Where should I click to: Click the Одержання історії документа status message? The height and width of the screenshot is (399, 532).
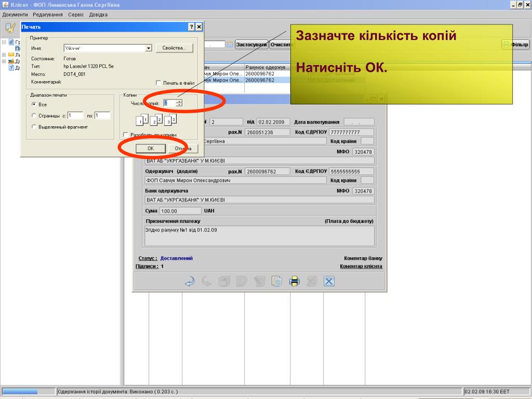coord(118,392)
